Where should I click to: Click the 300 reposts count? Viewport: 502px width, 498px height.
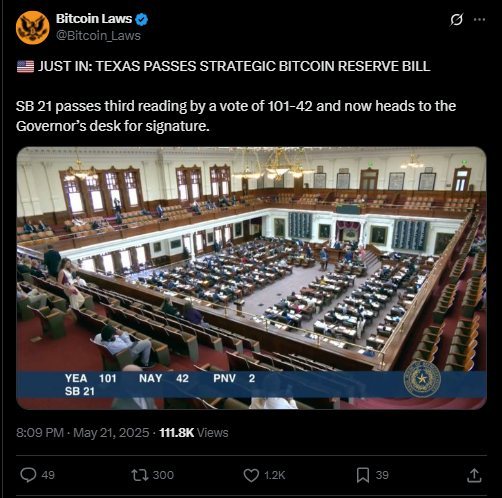163,475
